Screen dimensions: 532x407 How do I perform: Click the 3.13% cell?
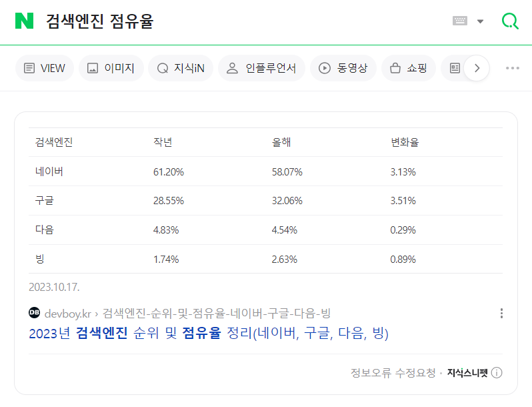click(403, 172)
